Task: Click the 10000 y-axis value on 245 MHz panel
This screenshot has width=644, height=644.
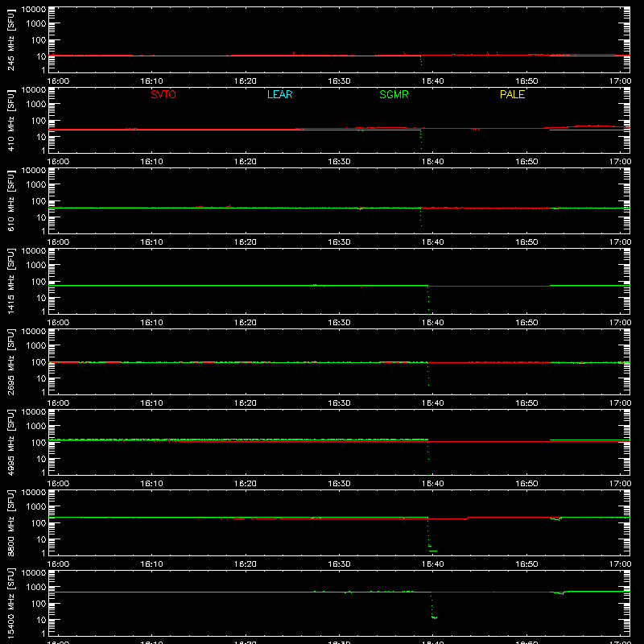Action: tap(34, 10)
